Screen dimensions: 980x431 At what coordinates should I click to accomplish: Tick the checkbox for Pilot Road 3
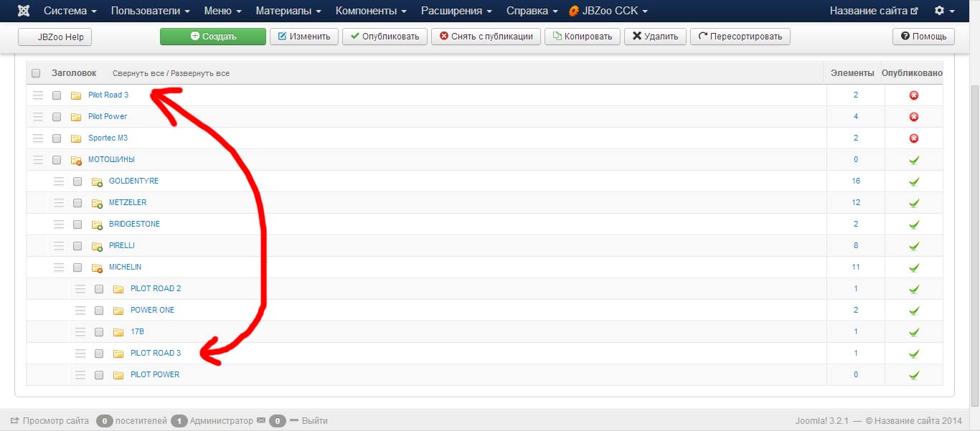coord(57,95)
